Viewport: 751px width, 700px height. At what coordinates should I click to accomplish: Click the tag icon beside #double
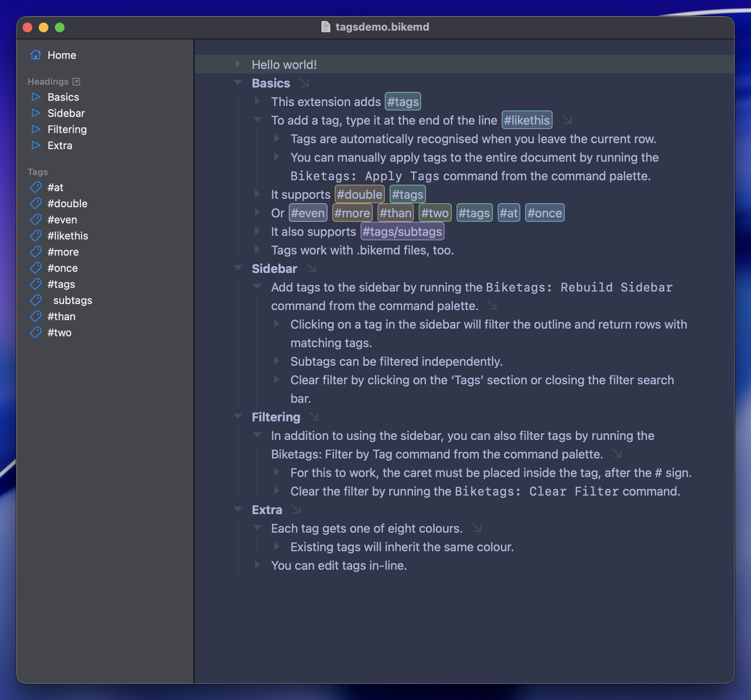[x=36, y=203]
